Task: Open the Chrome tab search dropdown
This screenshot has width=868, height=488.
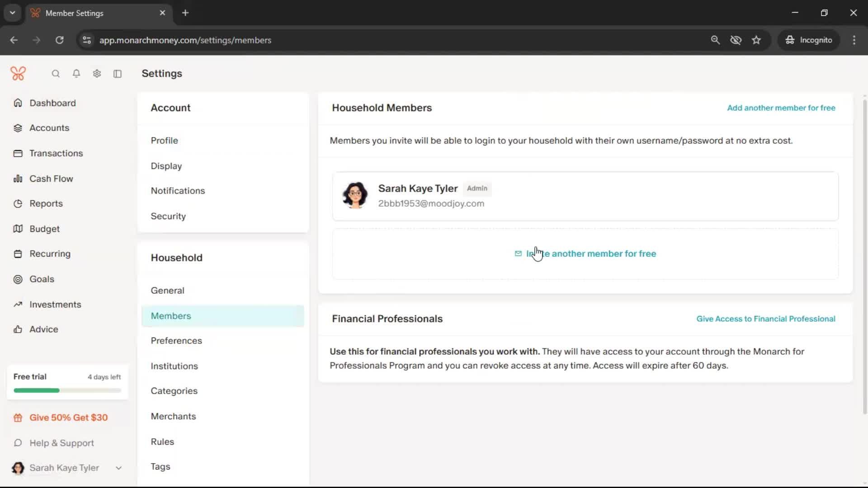Action: point(13,13)
